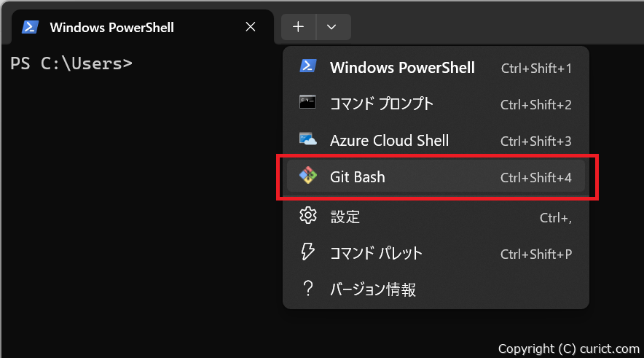Click the PS C:\Users> prompt line
This screenshot has height=358, width=644.
coord(71,63)
